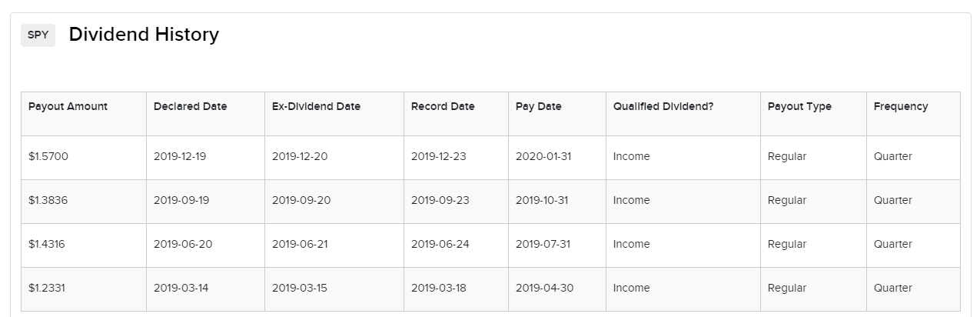Click the SPY ticker badge

38,35
